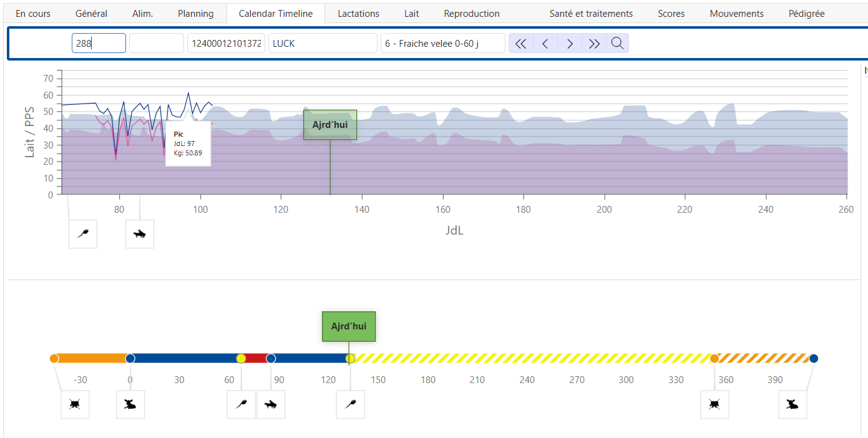Viewport: 868px width, 438px height.
Task: Open the Alim. tab
Action: pyautogui.click(x=143, y=13)
